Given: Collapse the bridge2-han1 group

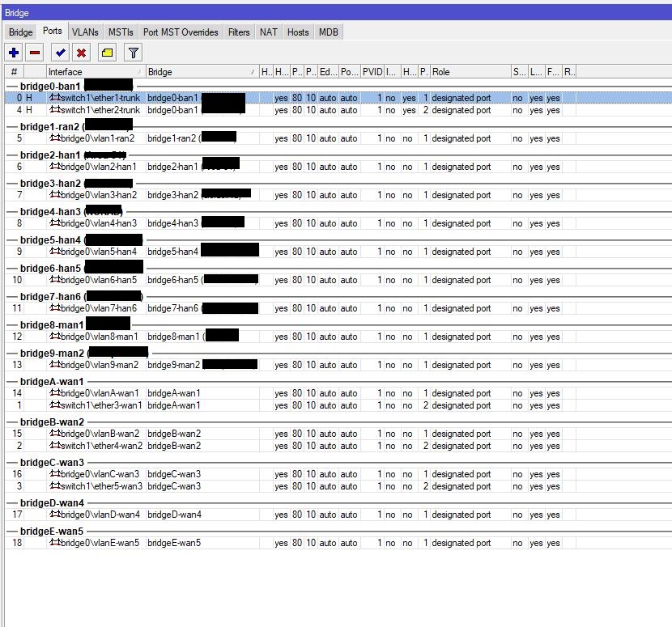Looking at the screenshot, I should point(12,155).
